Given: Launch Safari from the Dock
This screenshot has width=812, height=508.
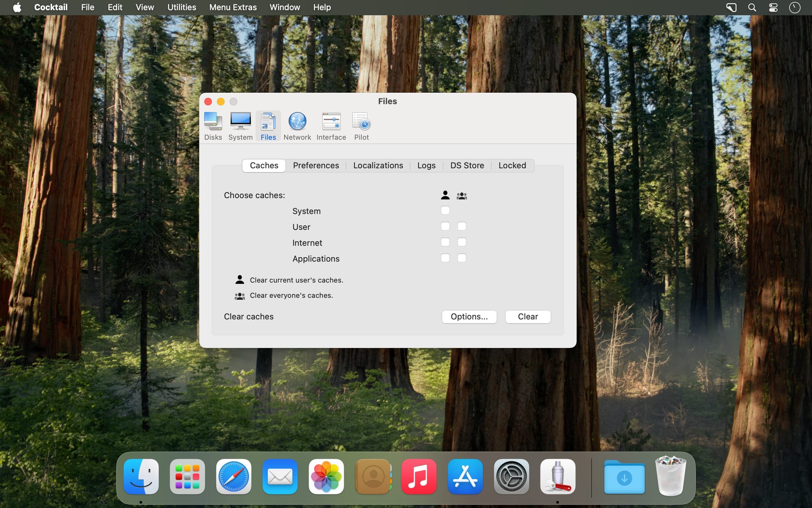Looking at the screenshot, I should point(233,477).
